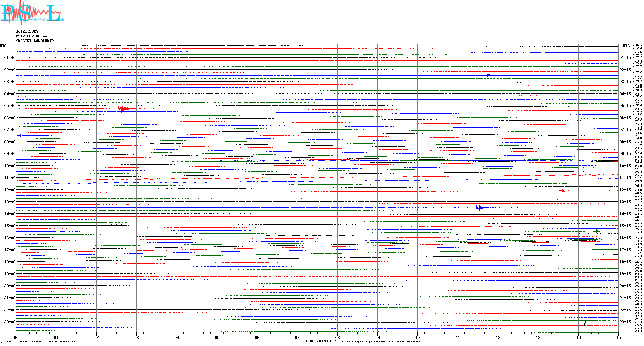Click the Each Vertical Division = 1250.00 microvolts note
This screenshot has width=644, height=346.
click(x=41, y=342)
